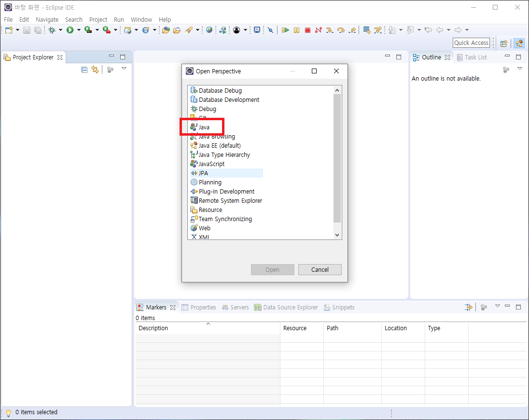
Task: Open the Window menu
Action: click(141, 20)
